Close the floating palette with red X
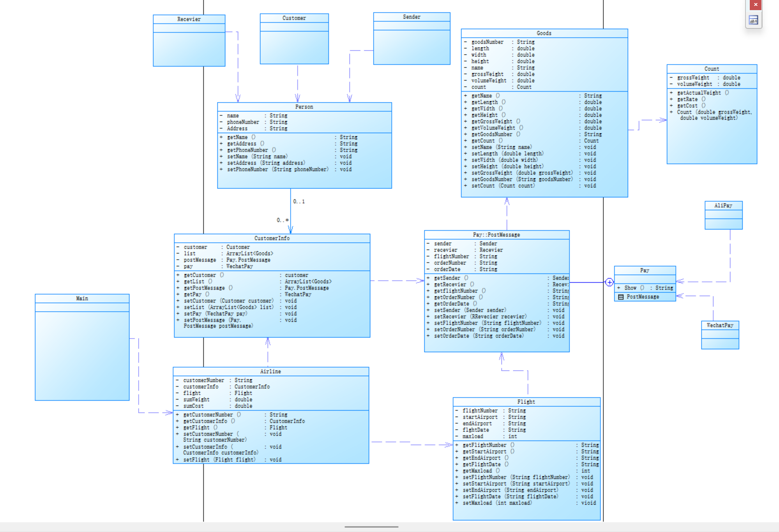This screenshot has height=532, width=779. pyautogui.click(x=755, y=5)
